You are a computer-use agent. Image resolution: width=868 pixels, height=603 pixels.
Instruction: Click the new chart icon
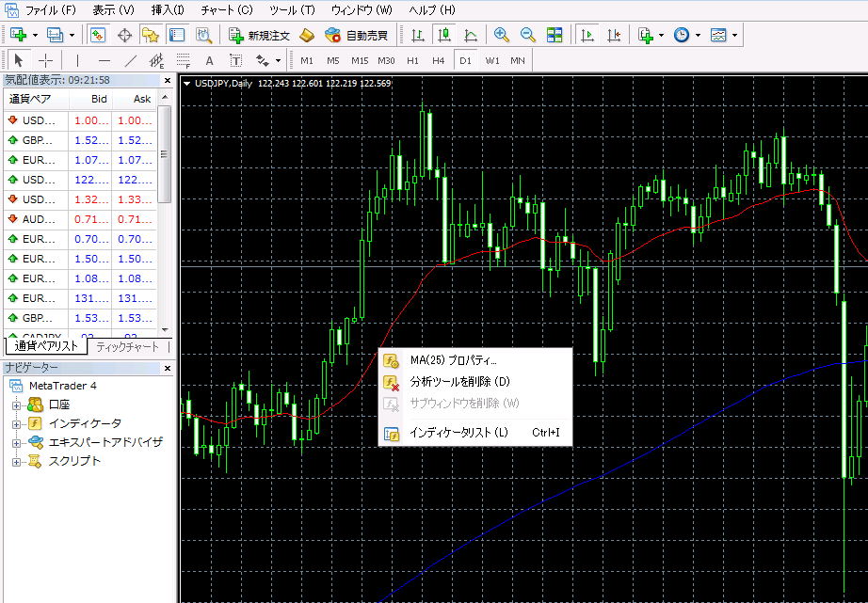[x=18, y=35]
